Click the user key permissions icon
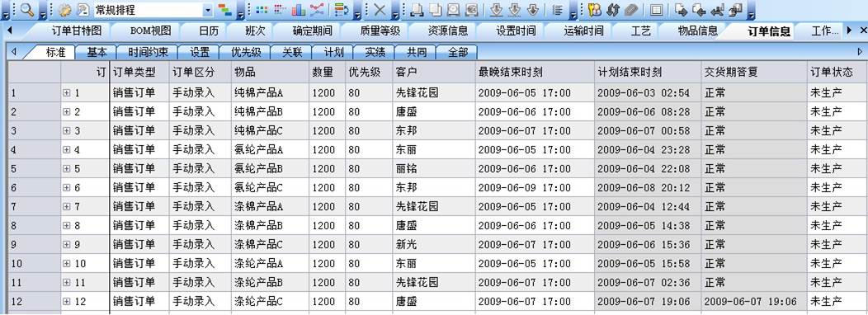The width and height of the screenshot is (868, 315). click(x=595, y=9)
